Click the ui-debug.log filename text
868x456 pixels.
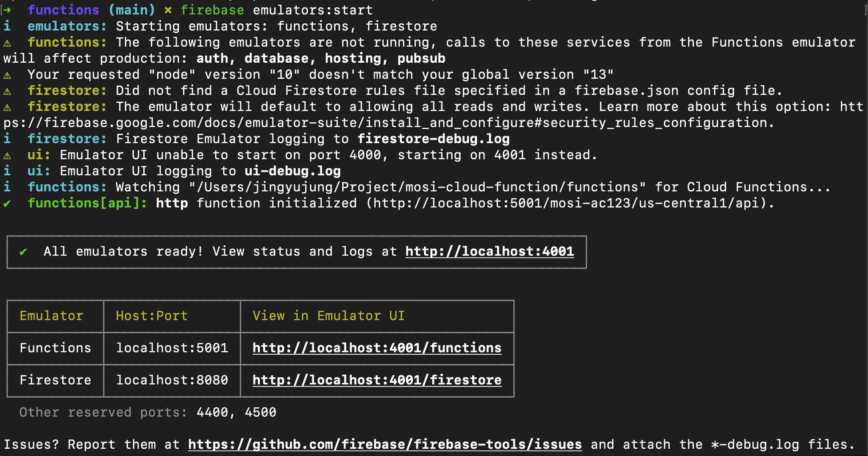[x=292, y=171]
